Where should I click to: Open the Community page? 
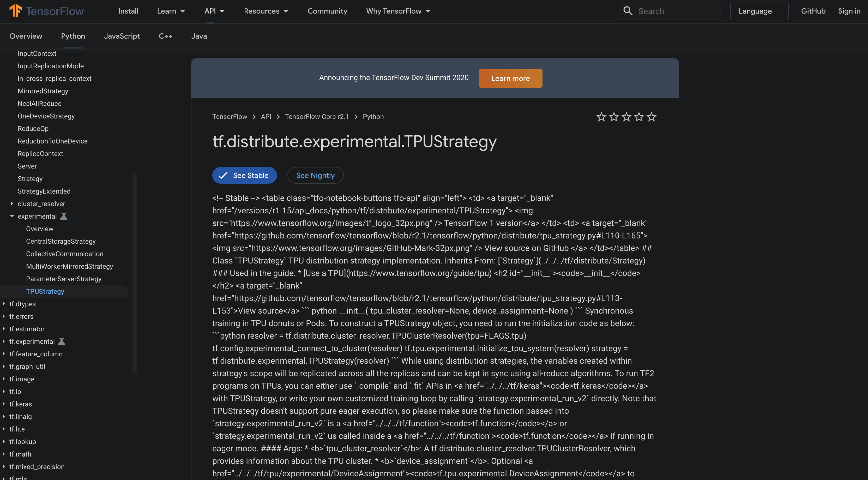327,11
